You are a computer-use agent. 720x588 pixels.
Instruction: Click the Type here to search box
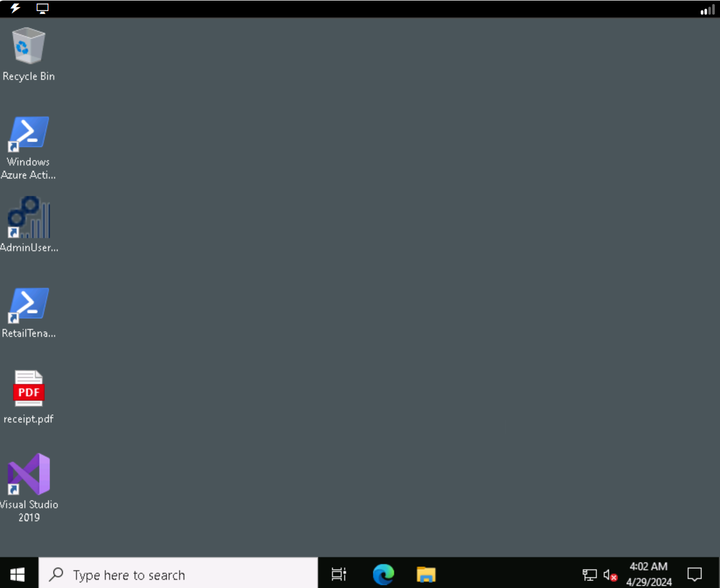click(x=178, y=575)
